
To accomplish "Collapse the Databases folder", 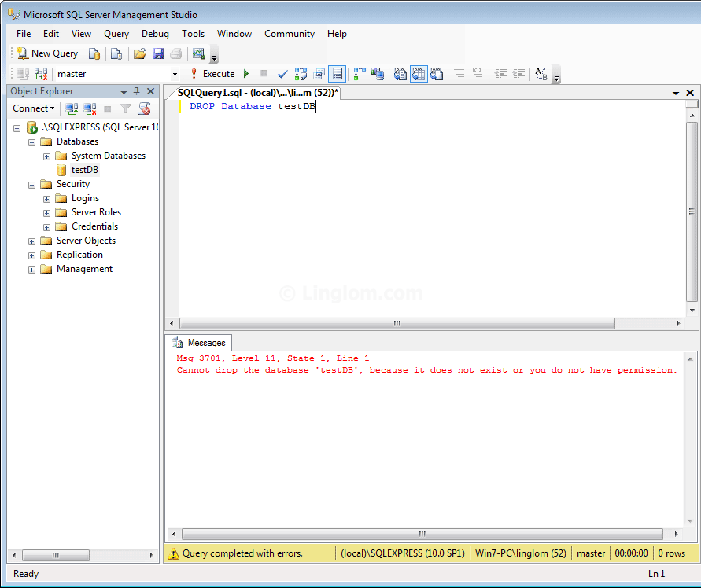I will coord(31,142).
